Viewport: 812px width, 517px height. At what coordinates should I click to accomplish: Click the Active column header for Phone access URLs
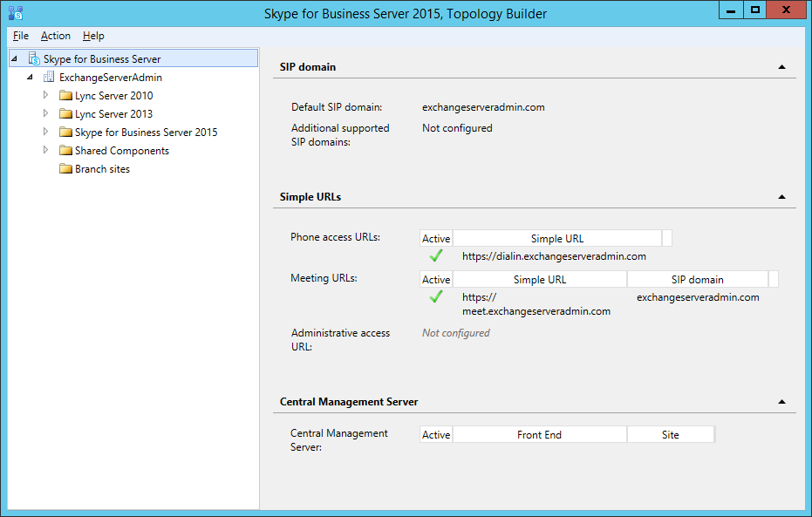pos(436,238)
